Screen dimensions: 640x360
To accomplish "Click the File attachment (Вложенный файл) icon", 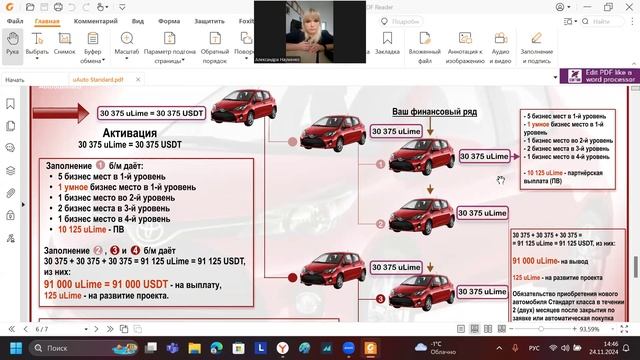I will (424, 47).
